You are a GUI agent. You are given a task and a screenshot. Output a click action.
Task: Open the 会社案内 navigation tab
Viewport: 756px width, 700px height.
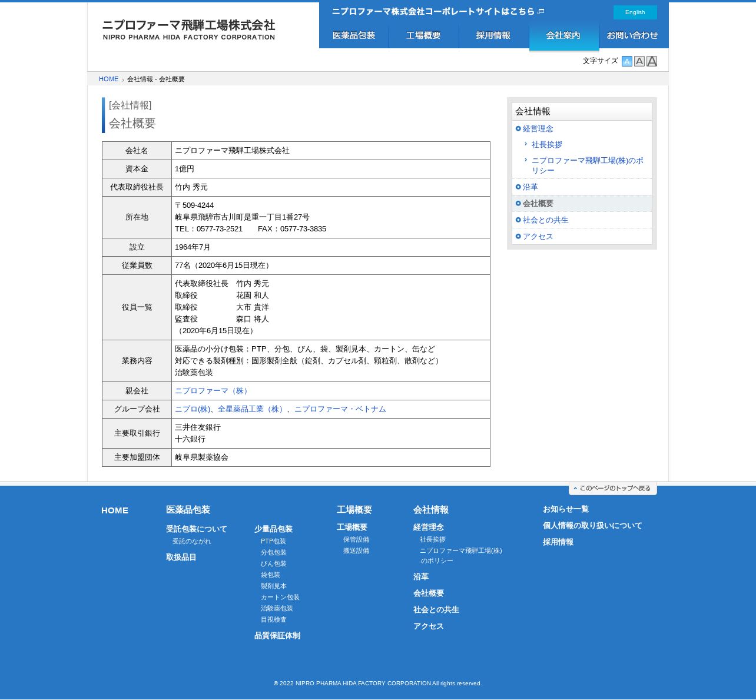coord(564,37)
